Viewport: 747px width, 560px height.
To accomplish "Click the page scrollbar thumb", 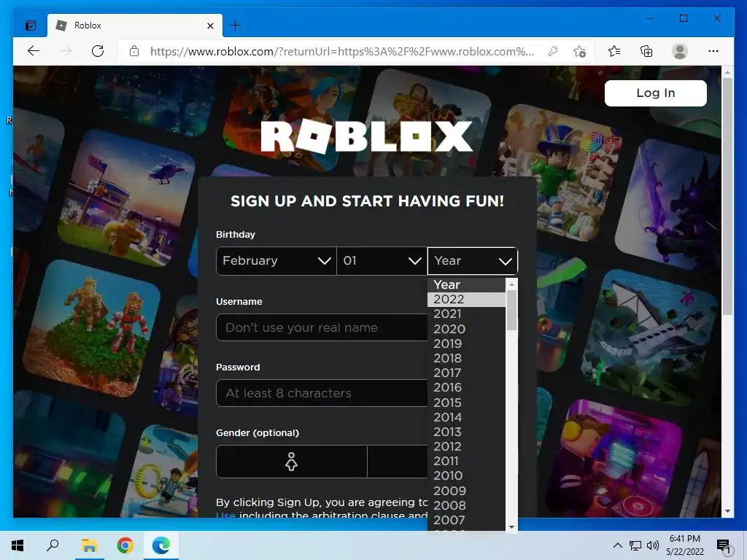I will click(x=727, y=195).
